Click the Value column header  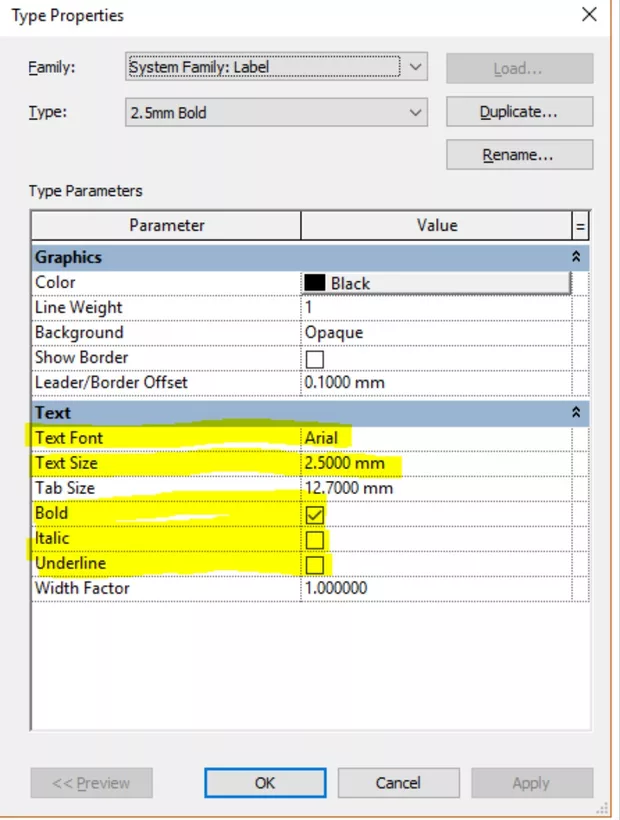click(437, 225)
